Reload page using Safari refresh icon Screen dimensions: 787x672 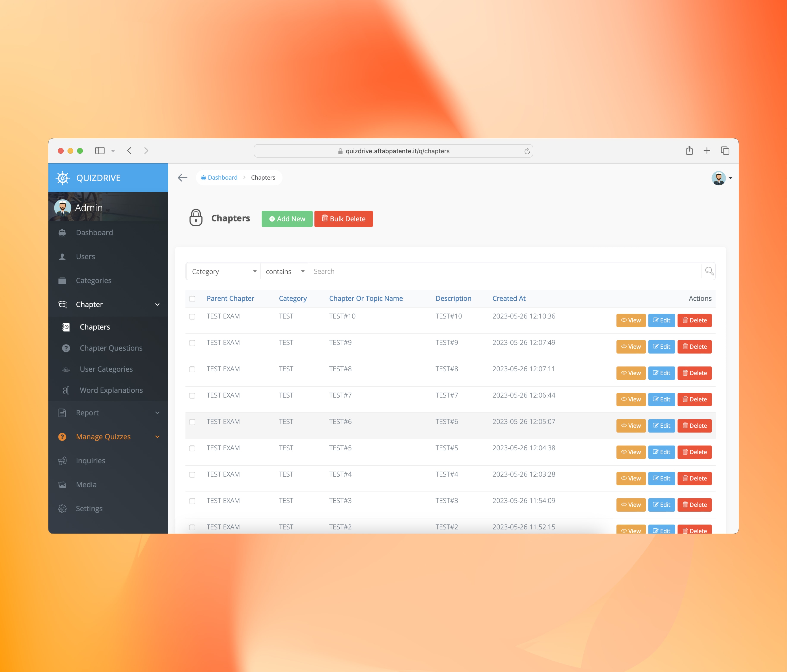point(527,151)
